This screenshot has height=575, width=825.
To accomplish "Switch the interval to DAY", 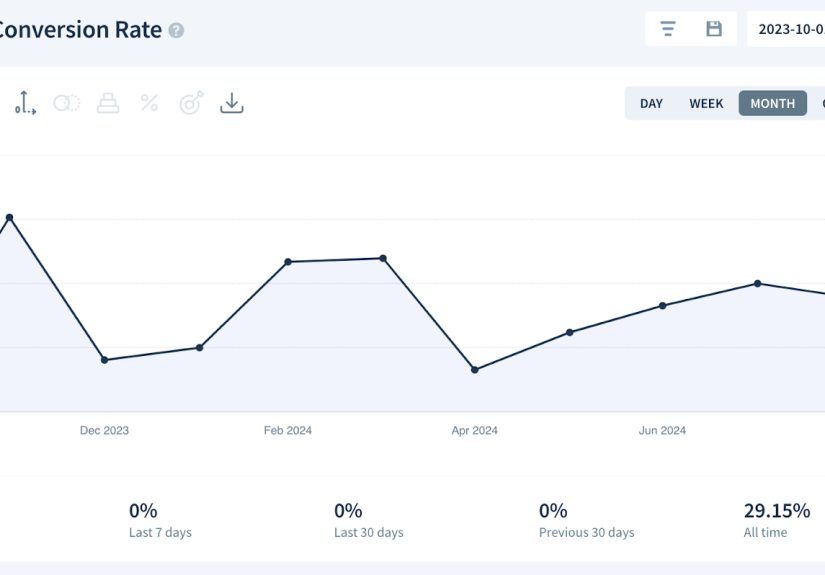I will click(651, 104).
